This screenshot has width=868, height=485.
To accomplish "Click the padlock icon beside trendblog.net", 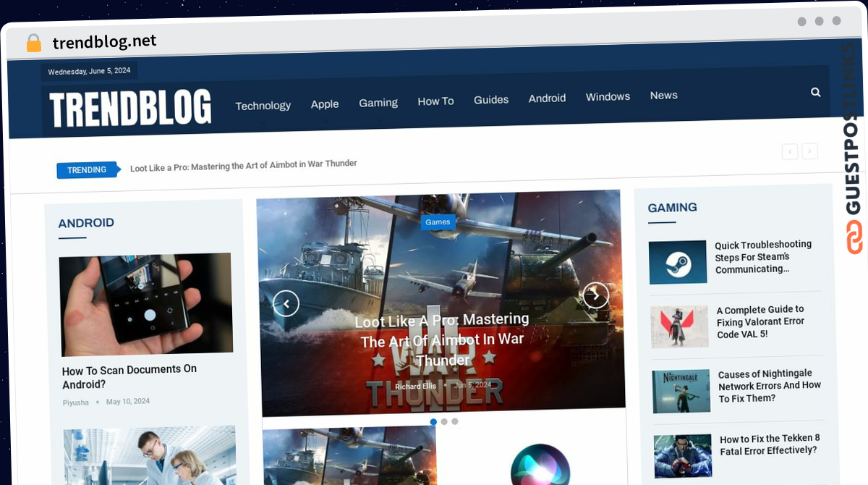I will click(x=33, y=43).
